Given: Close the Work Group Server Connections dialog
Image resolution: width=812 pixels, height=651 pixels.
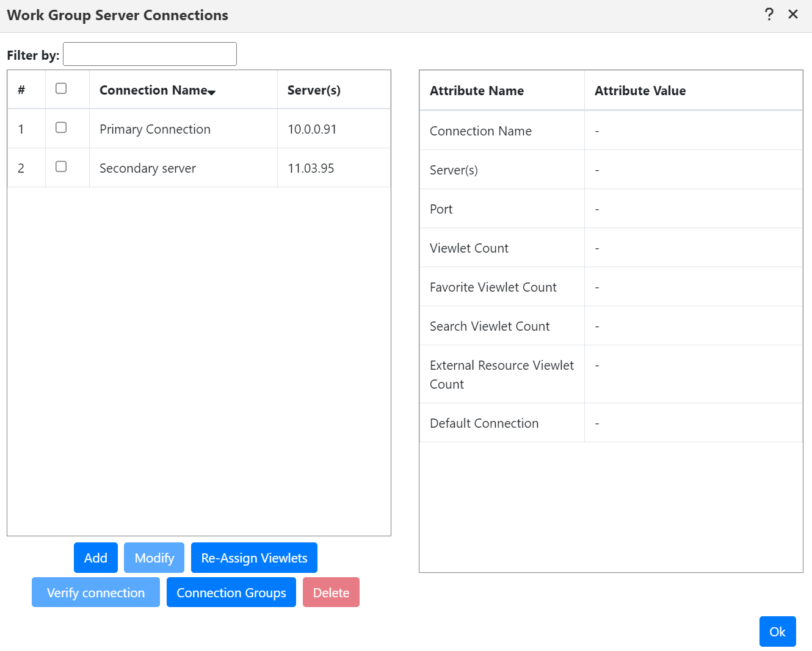Looking at the screenshot, I should click(793, 14).
